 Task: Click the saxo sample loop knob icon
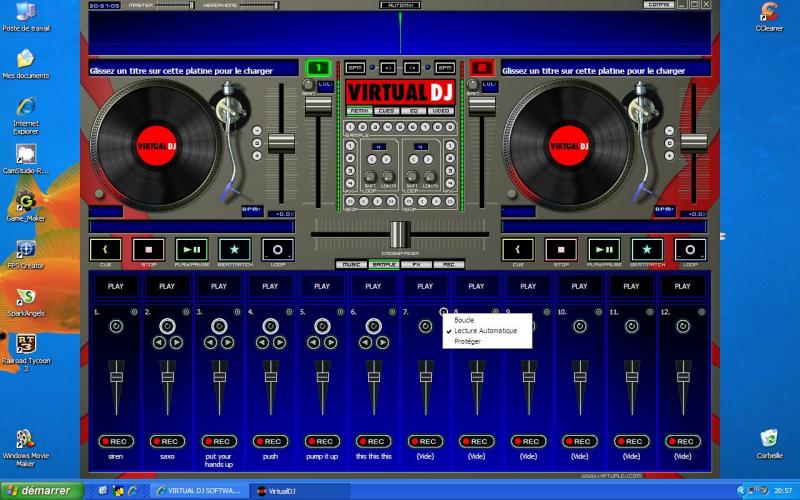167,326
